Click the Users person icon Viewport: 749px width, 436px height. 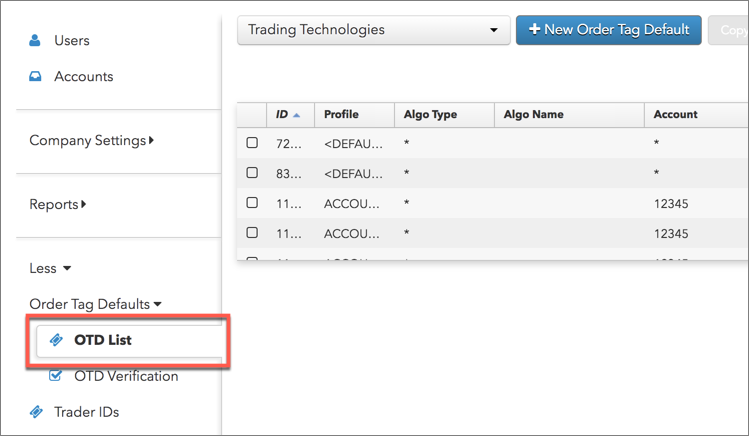pos(36,41)
